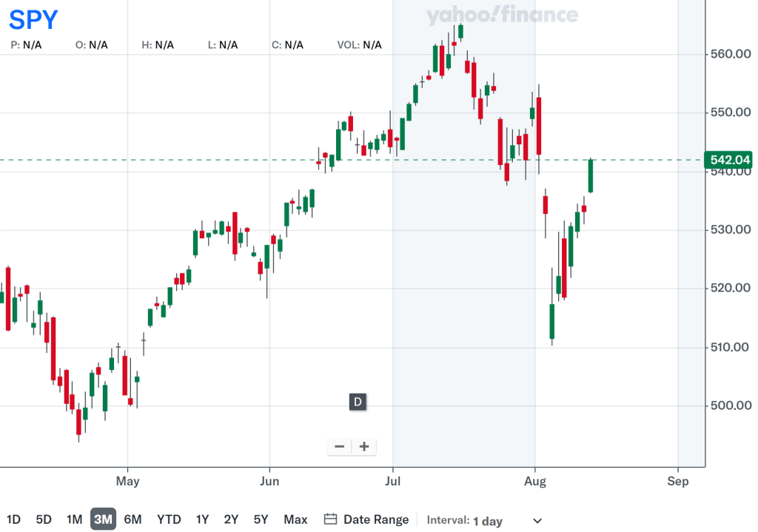Screen dimensions: 758x532
Task: Select the 1D time range
Action: (13, 519)
